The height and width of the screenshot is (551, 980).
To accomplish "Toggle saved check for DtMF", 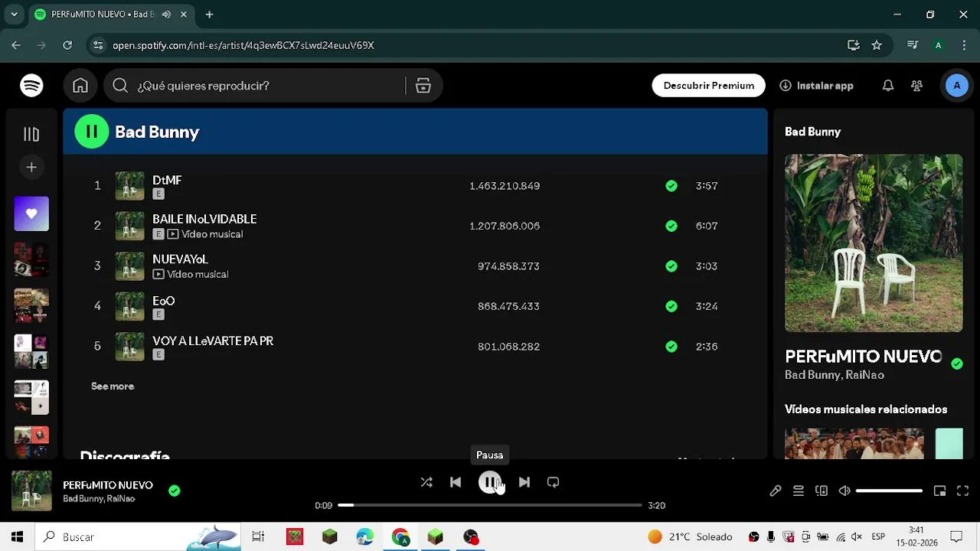I will pyautogui.click(x=671, y=186).
